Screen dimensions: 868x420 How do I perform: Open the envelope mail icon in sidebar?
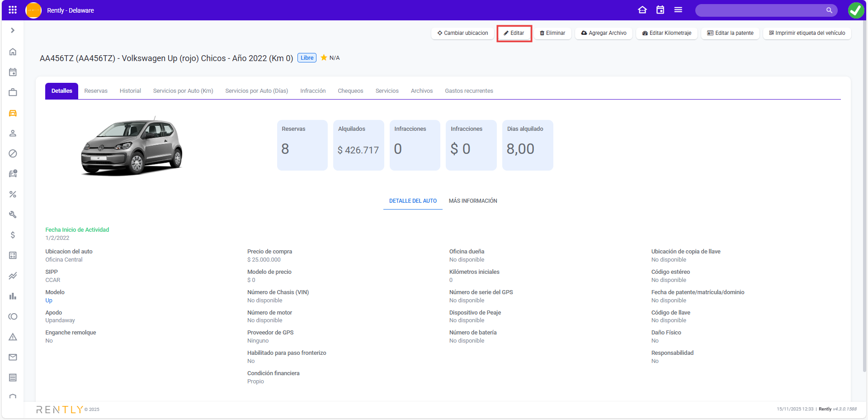point(13,357)
